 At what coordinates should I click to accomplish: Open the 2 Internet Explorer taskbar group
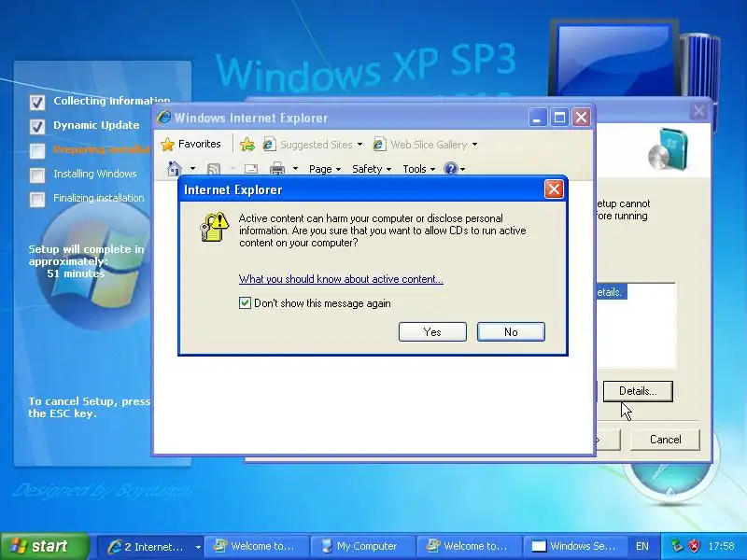click(148, 547)
